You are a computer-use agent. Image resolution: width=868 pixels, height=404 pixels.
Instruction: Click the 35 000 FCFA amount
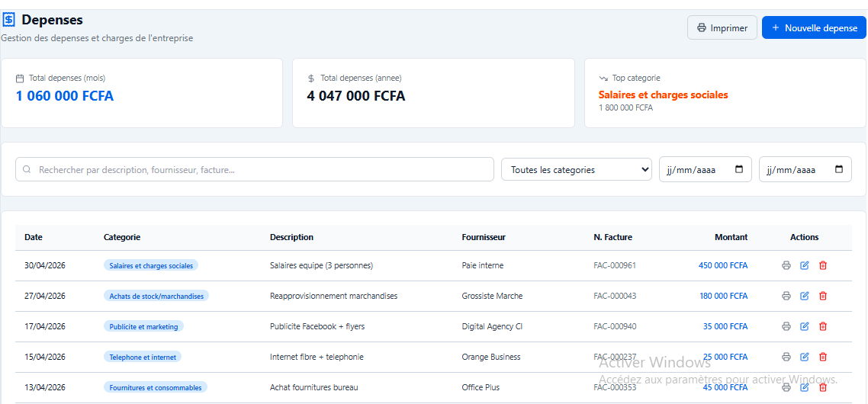(x=725, y=326)
